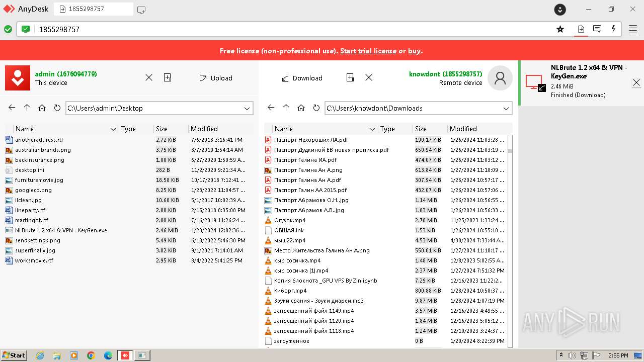Create new folder on local device

(168, 77)
